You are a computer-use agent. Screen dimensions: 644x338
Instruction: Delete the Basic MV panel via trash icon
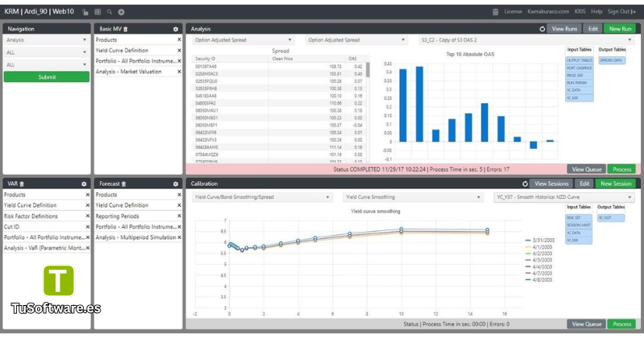pos(126,29)
